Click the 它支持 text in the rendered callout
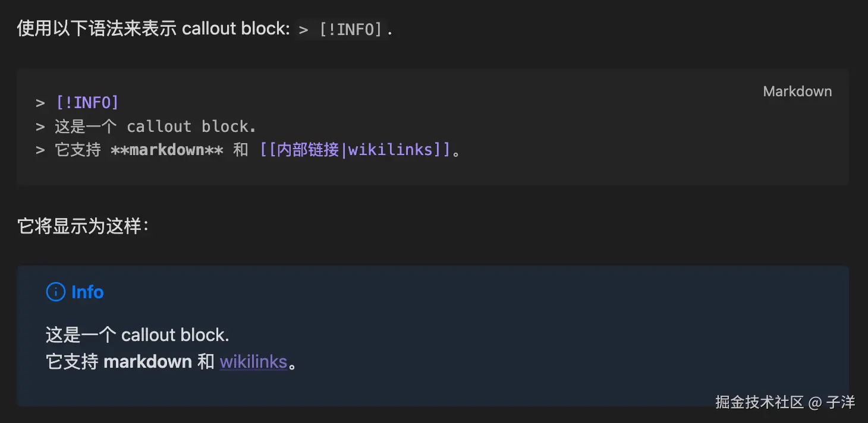This screenshot has height=423, width=868. 72,361
